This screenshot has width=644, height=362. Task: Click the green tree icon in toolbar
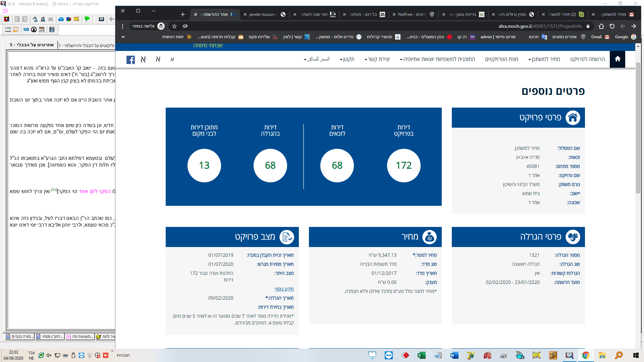tap(87, 19)
